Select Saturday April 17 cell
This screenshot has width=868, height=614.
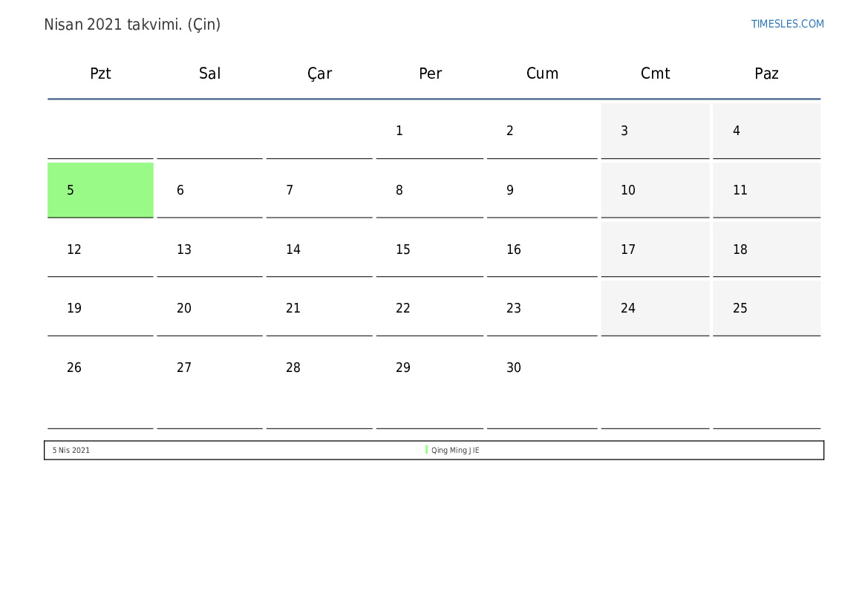click(655, 249)
